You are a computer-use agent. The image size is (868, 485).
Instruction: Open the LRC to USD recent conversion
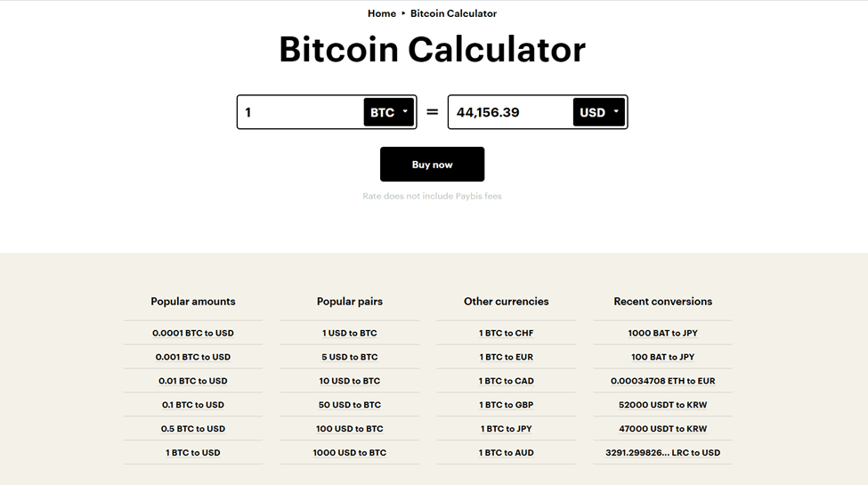(663, 453)
